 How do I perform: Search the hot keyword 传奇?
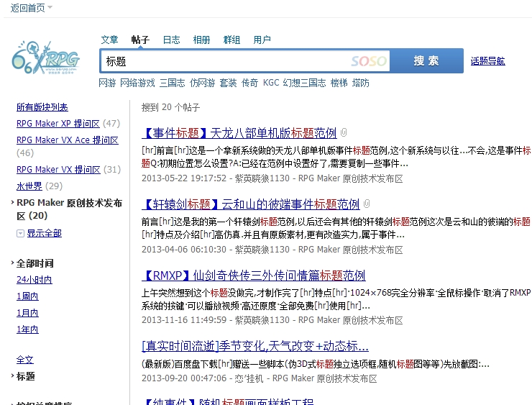[x=249, y=83]
